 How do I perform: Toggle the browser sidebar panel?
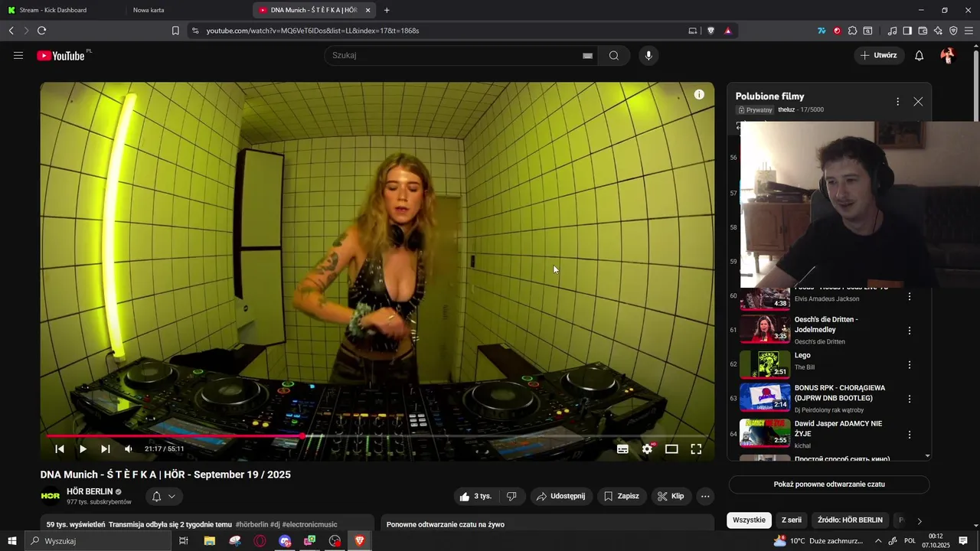907,31
